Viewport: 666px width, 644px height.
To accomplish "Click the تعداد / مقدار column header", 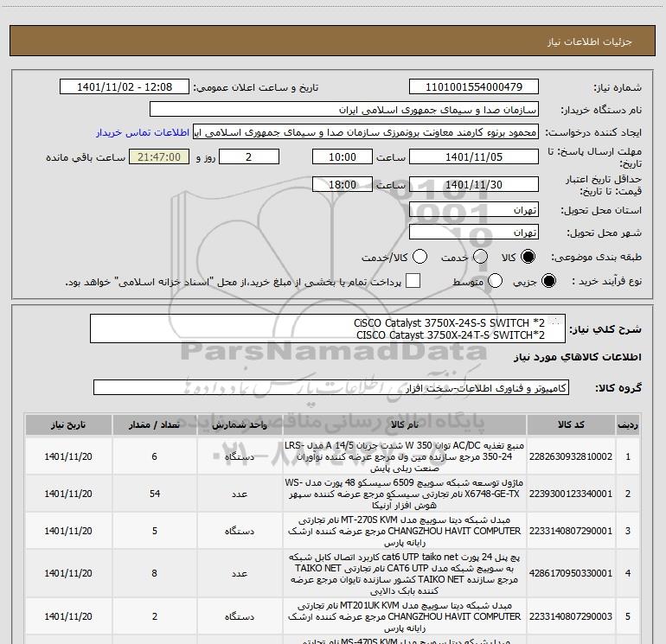I will tap(154, 425).
